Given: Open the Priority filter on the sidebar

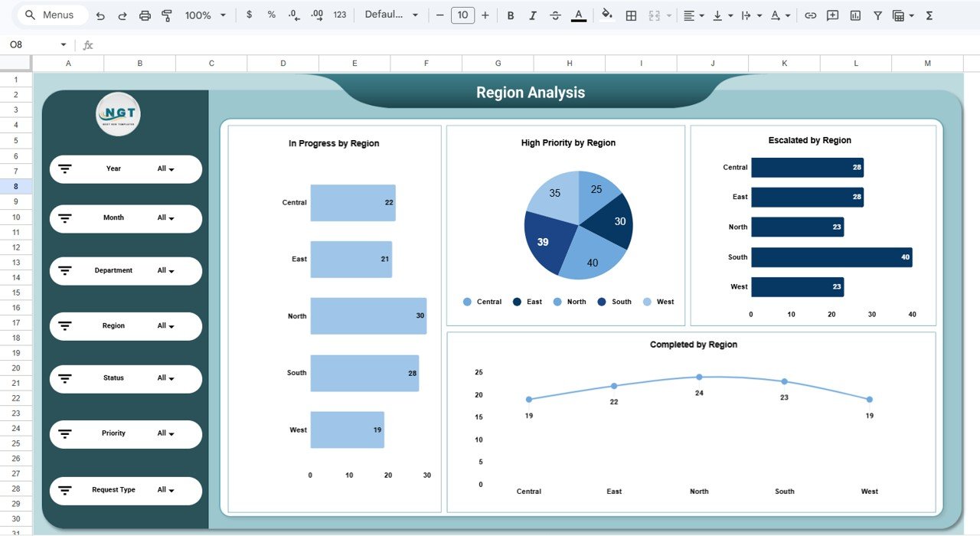Looking at the screenshot, I should coord(126,433).
